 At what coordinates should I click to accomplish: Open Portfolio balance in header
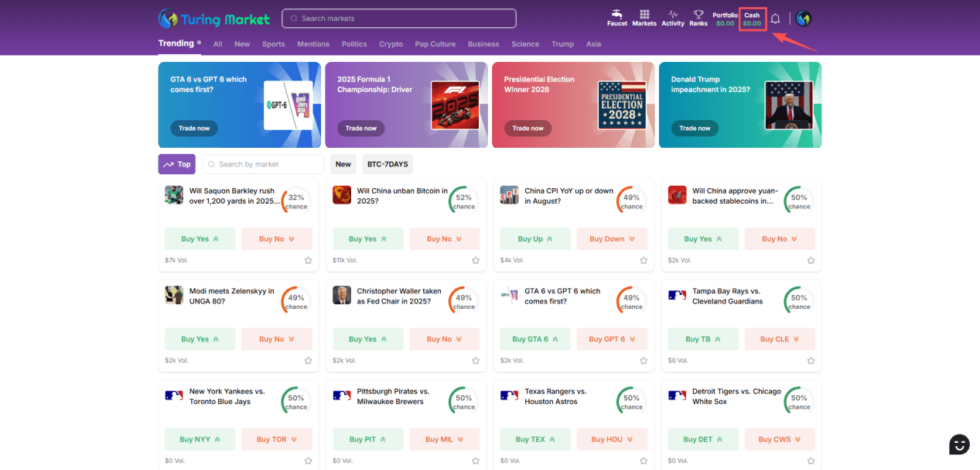[x=725, y=19]
